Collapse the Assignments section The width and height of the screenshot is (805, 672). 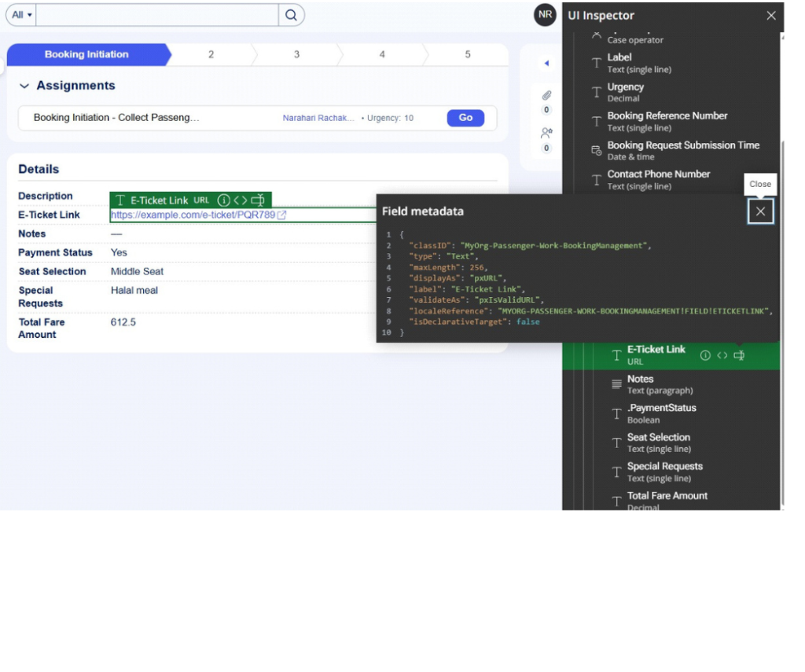coord(24,86)
